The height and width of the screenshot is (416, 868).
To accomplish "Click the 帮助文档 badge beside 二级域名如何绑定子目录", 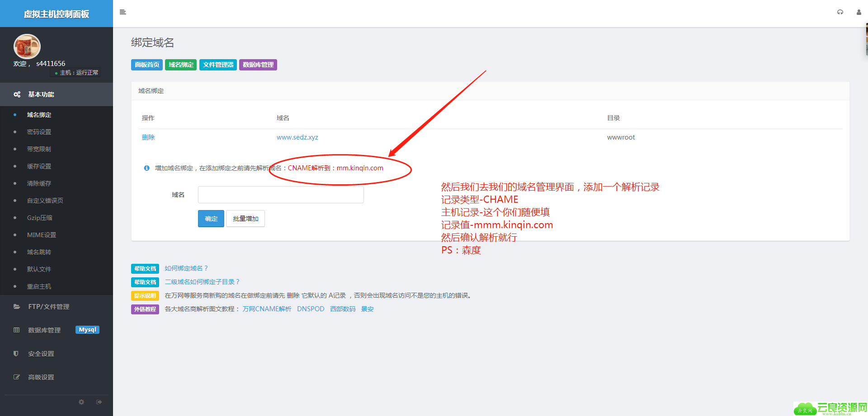I will [x=145, y=282].
